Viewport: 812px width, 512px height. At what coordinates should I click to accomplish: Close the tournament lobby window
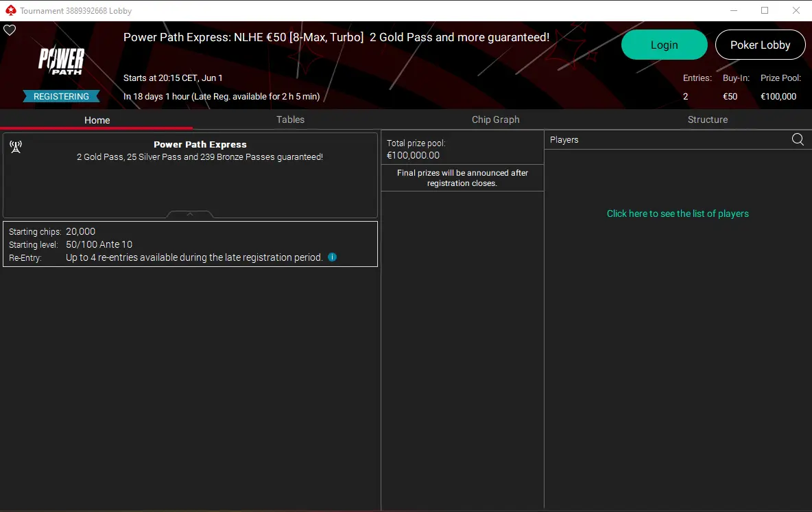pyautogui.click(x=796, y=10)
